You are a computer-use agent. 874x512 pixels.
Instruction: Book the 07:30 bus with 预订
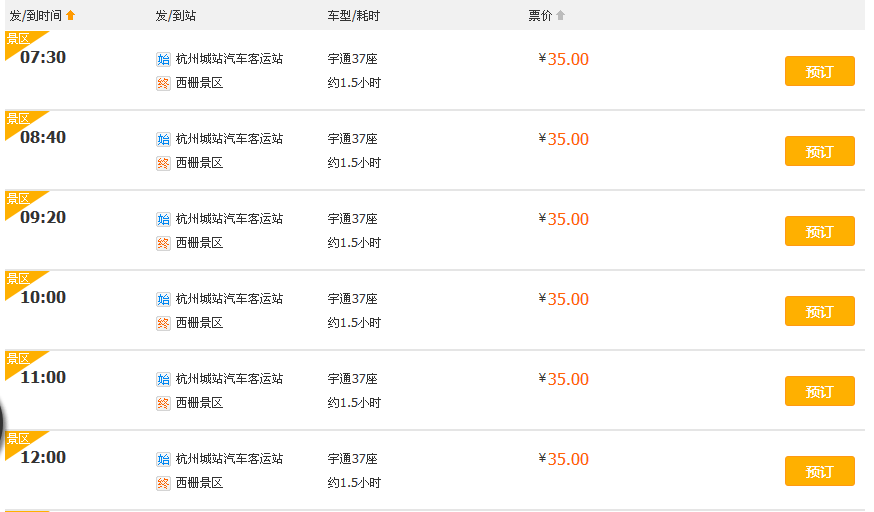pos(819,71)
